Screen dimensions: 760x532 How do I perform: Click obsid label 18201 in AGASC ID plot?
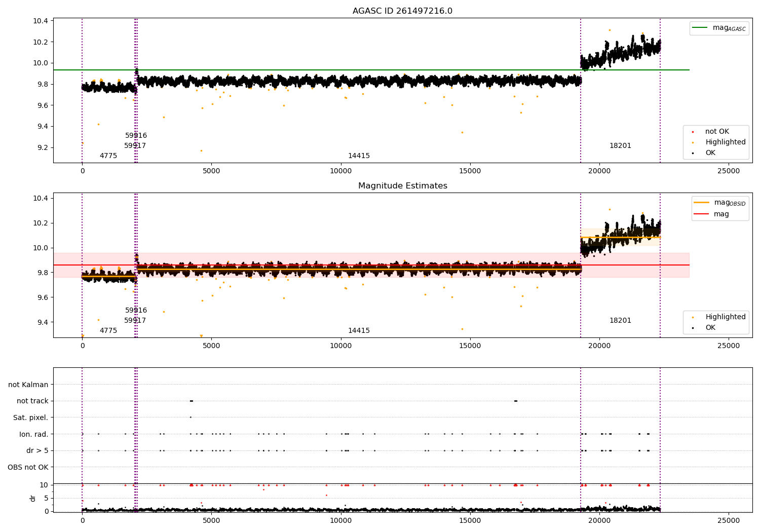[620, 146]
